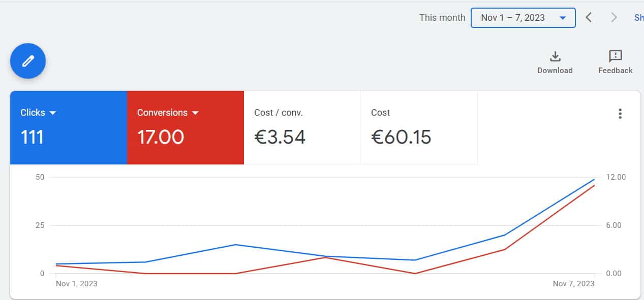Click the blue Clicks scorecard tile
The width and height of the screenshot is (644, 300).
click(69, 127)
